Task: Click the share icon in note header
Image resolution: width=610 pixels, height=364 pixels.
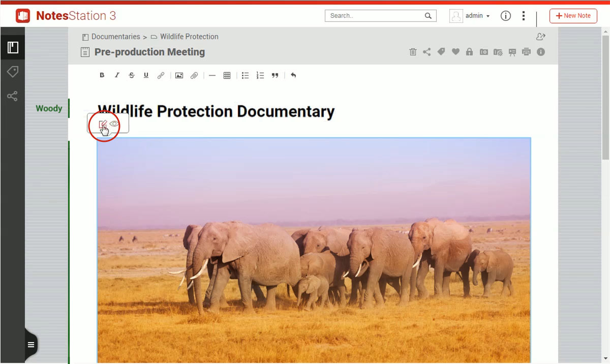Action: click(427, 52)
